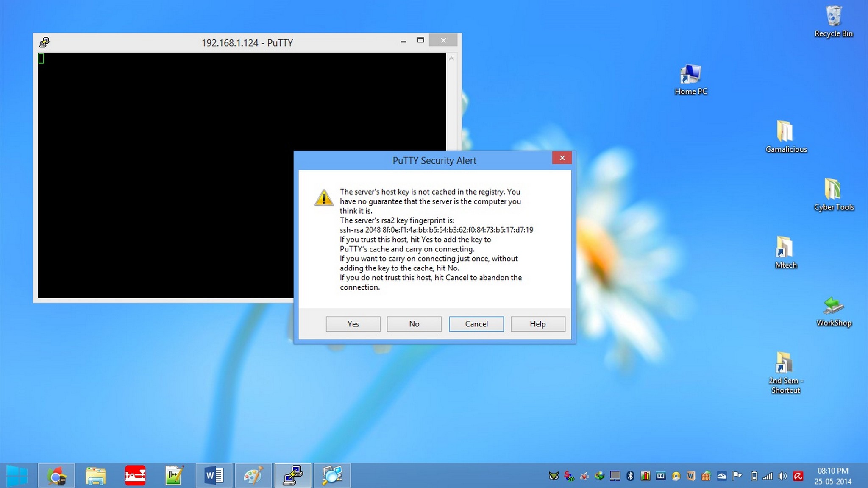Select the Mtech shortcut on the desktop
This screenshot has height=488, width=868.
tap(786, 253)
